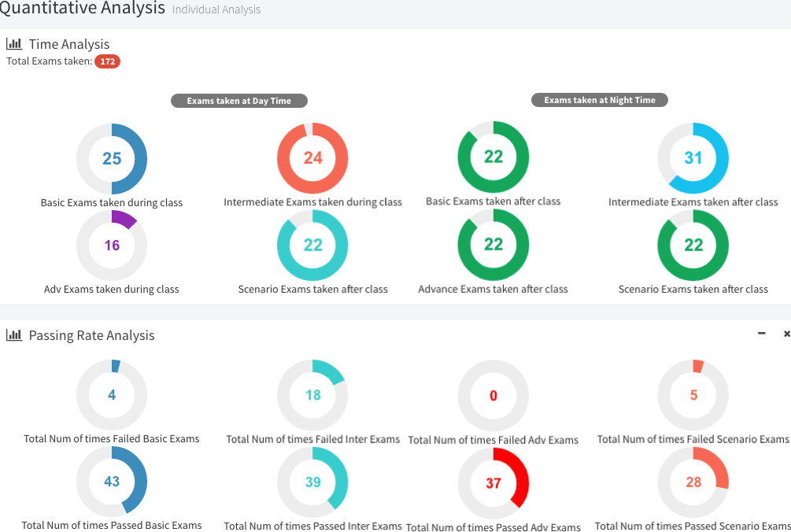The height and width of the screenshot is (532, 791).
Task: Select the 'Exams taken at Day Time' label
Action: 238,101
